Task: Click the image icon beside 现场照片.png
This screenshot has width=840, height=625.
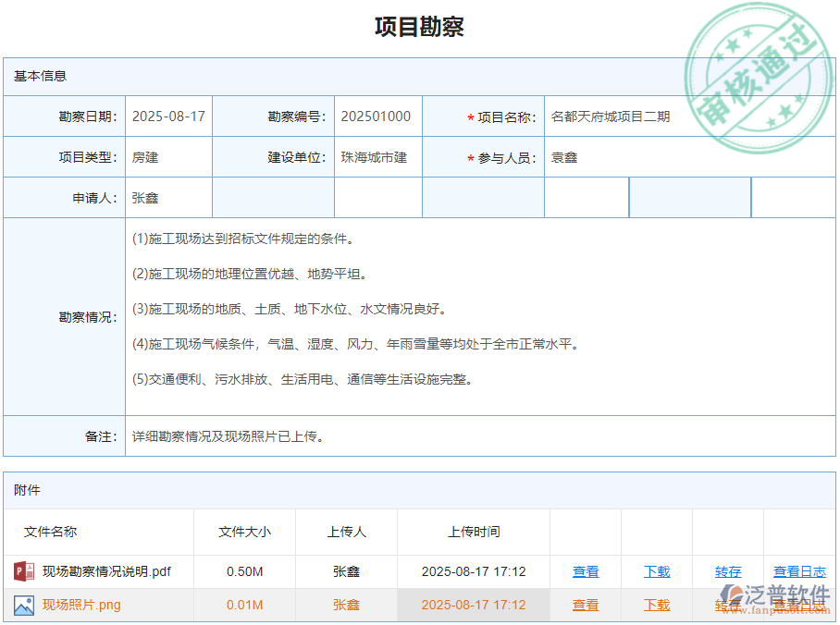Action: (x=25, y=605)
